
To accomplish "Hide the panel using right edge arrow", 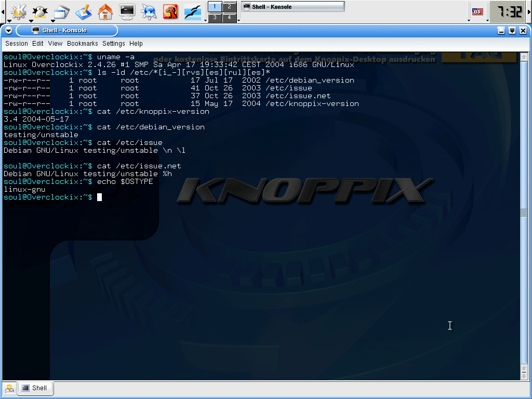I will pyautogui.click(x=529, y=11).
